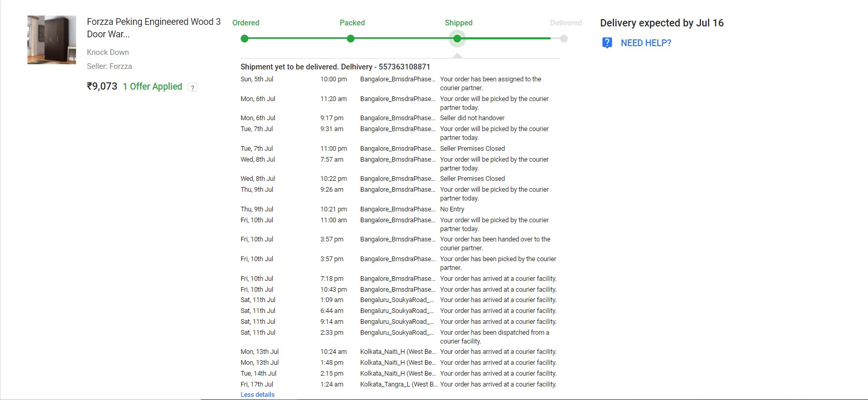Open the NEED HELP? link
This screenshot has height=400, width=868.
[x=645, y=43]
